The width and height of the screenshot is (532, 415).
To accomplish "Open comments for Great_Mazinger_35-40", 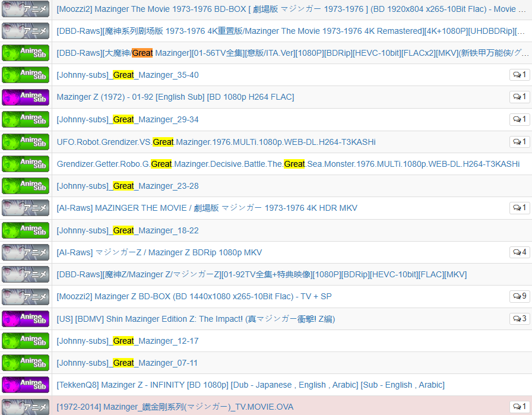I will click(520, 75).
